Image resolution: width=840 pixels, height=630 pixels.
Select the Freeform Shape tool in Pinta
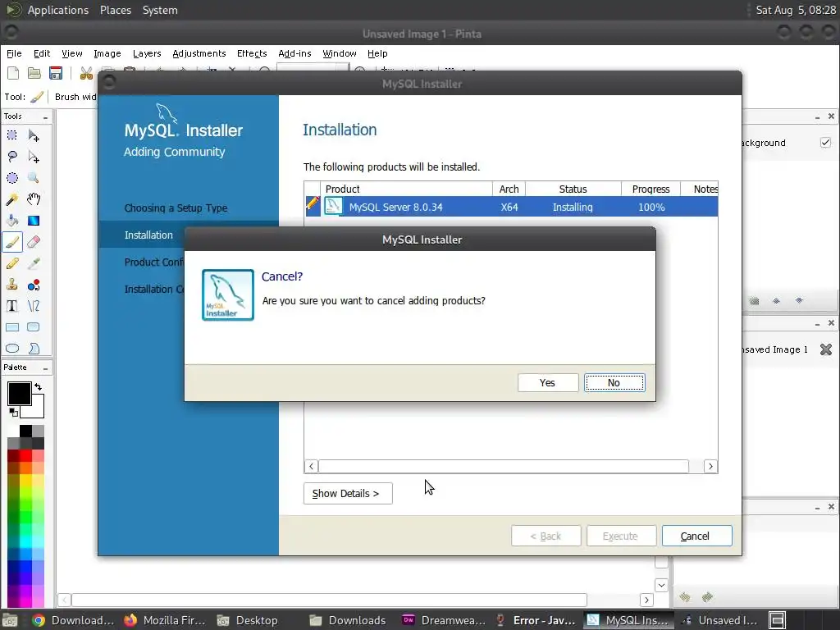pyautogui.click(x=34, y=349)
